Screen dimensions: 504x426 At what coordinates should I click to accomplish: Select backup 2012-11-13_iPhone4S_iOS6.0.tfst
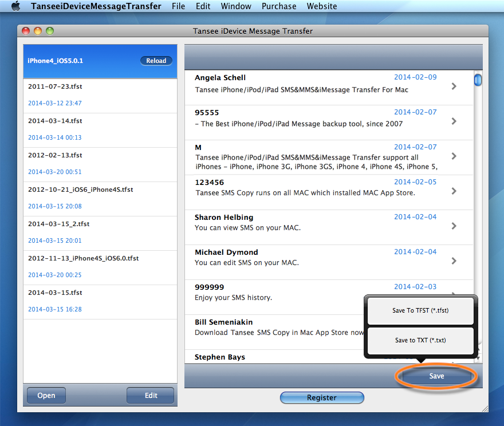[x=100, y=267]
